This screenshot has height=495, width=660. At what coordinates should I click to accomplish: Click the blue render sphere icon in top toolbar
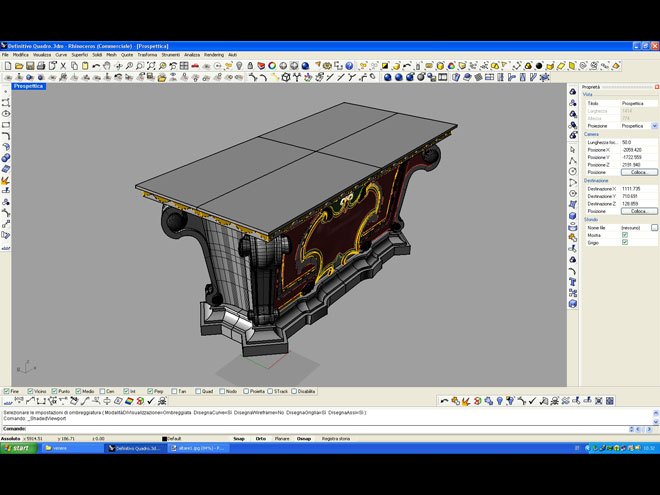pos(305,66)
